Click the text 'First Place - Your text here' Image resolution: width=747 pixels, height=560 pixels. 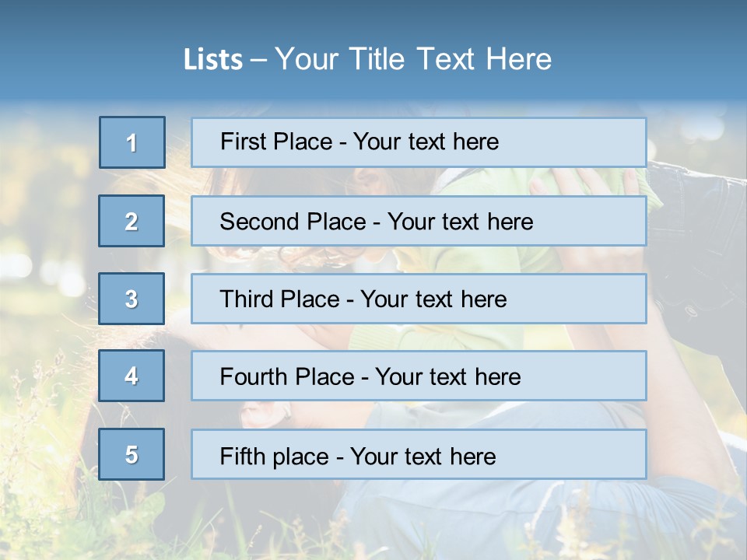point(359,142)
